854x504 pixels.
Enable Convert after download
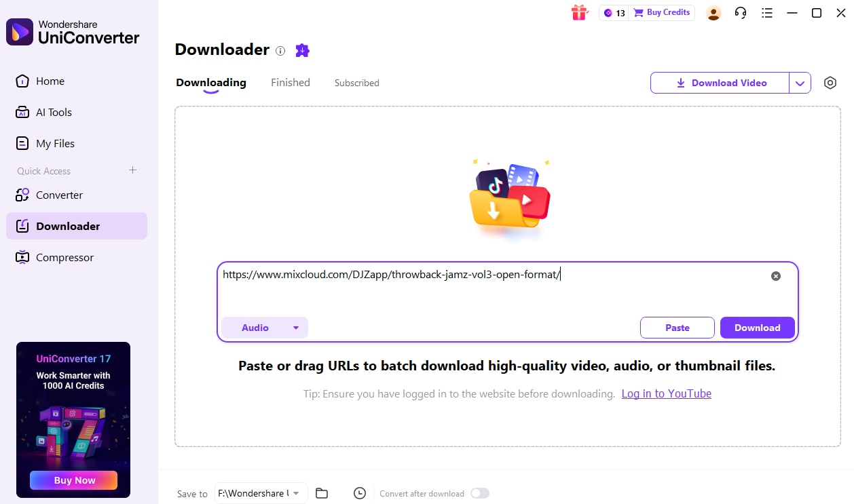(480, 493)
